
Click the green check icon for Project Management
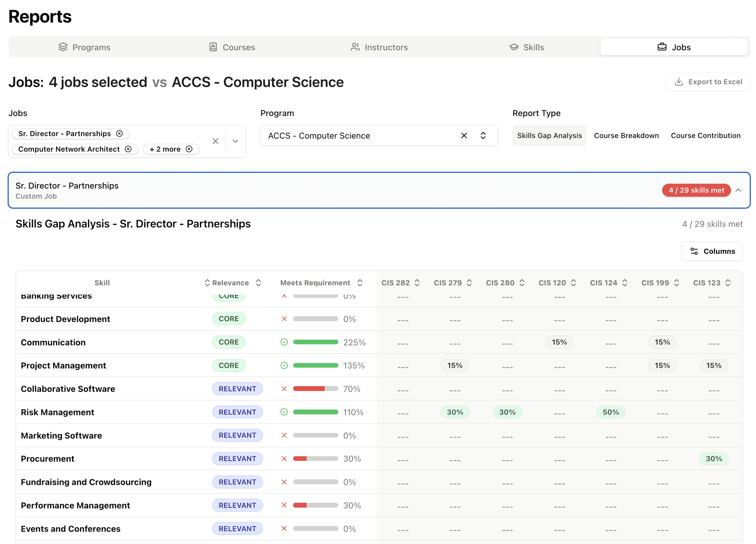click(284, 365)
